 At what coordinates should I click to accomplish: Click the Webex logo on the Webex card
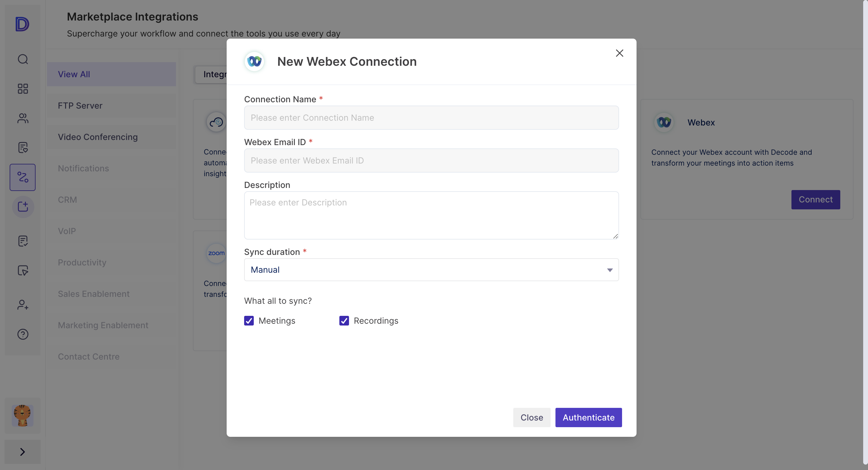664,122
